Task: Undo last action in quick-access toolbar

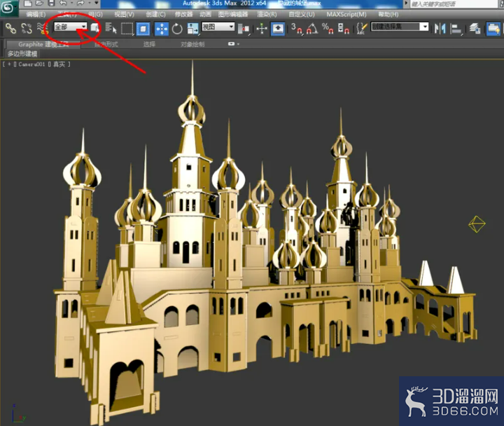Action: coord(63,4)
